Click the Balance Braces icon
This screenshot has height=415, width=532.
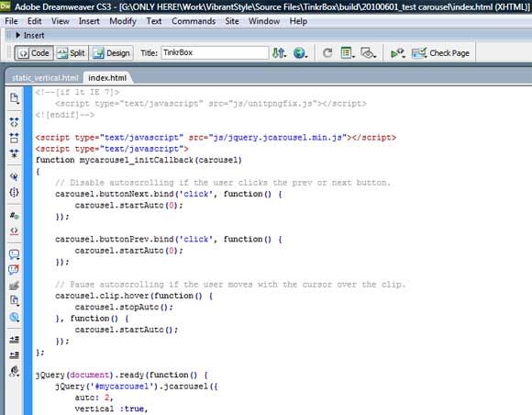tap(14, 192)
